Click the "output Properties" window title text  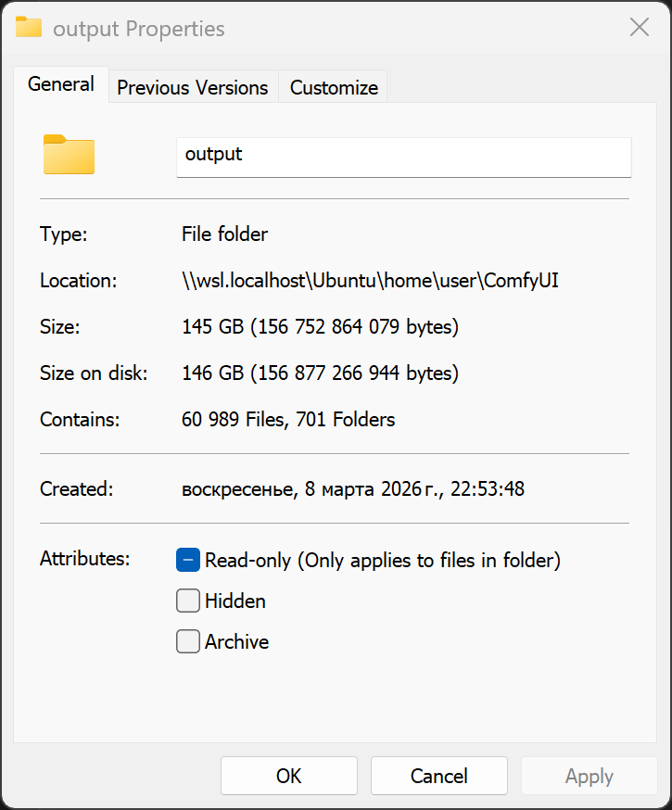point(139,29)
